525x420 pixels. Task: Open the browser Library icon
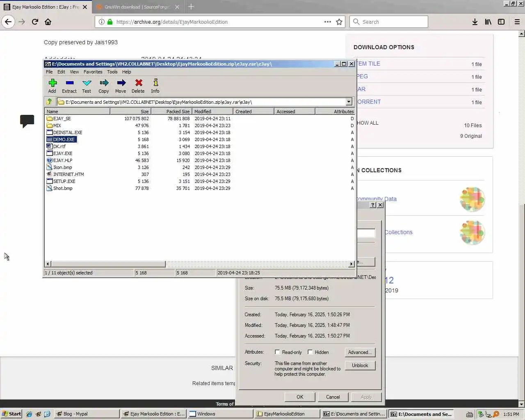[488, 22]
